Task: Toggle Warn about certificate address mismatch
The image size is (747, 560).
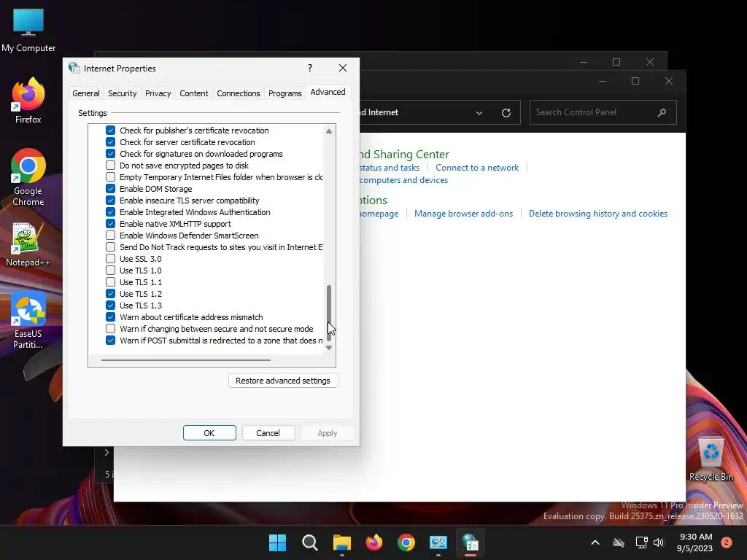Action: [x=111, y=317]
